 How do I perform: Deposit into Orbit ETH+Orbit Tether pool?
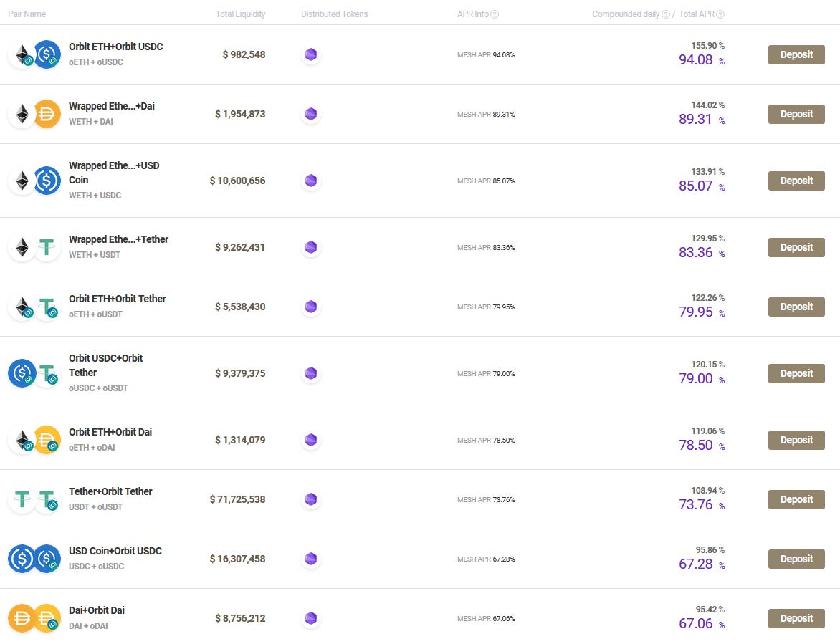click(796, 307)
